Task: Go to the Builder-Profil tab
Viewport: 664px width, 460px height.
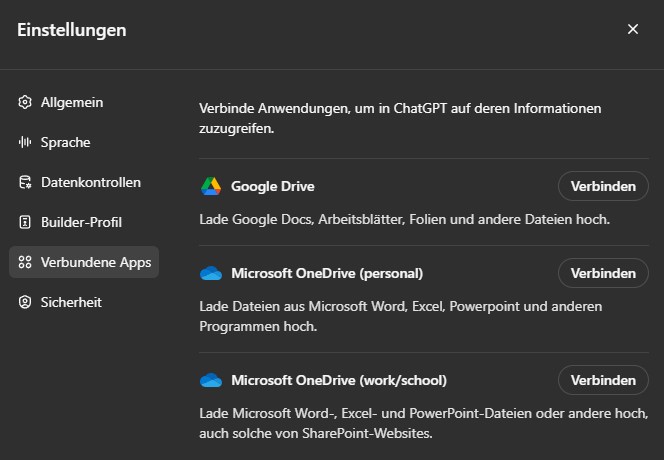Action: [x=84, y=222]
